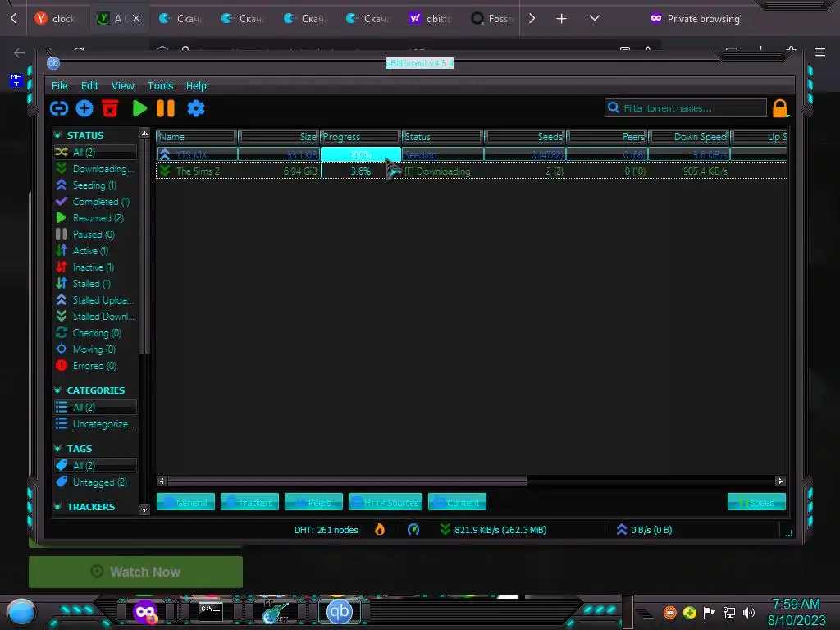Sort by the Name column header
This screenshot has width=840, height=630.
197,137
